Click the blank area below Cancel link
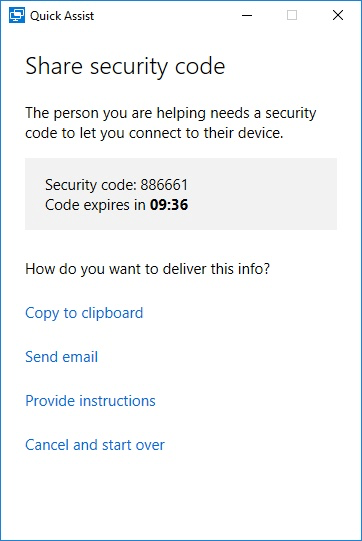Viewport: 362px width, 541px height. tap(181, 497)
